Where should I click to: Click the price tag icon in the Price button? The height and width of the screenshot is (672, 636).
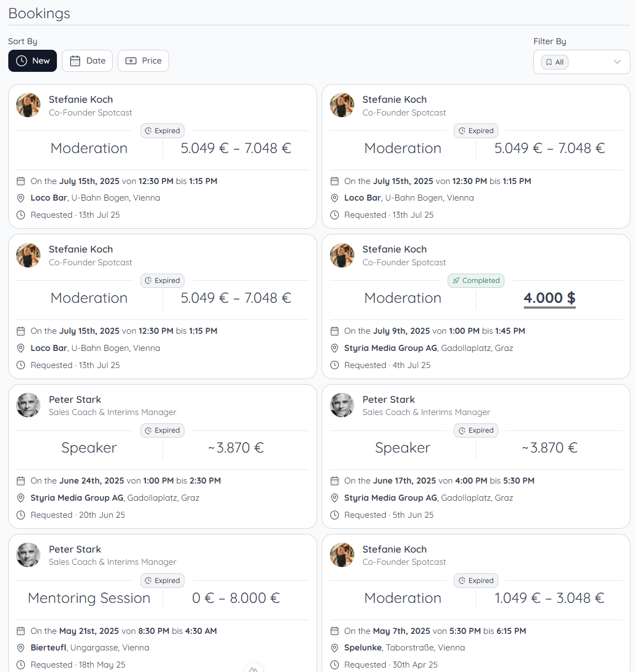(x=130, y=61)
